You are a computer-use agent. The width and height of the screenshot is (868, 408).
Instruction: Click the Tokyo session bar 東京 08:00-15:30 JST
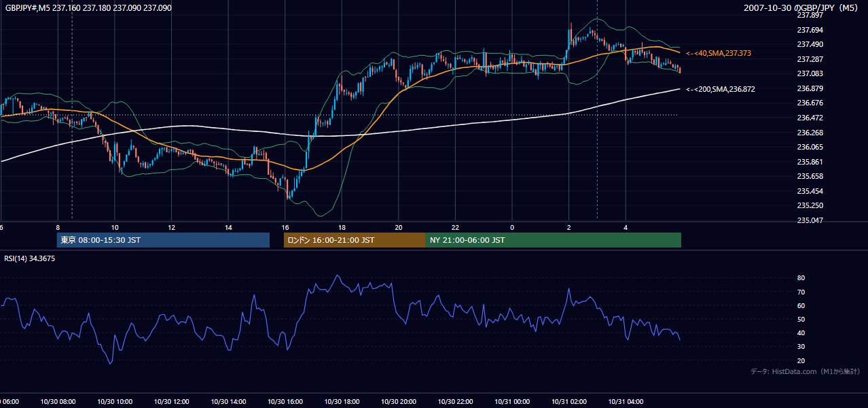click(163, 240)
